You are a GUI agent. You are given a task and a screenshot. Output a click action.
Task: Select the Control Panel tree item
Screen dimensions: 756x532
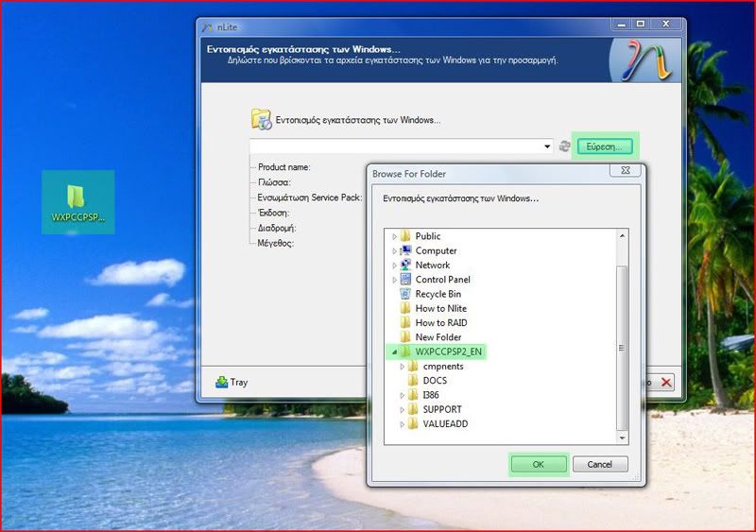pyautogui.click(x=442, y=280)
